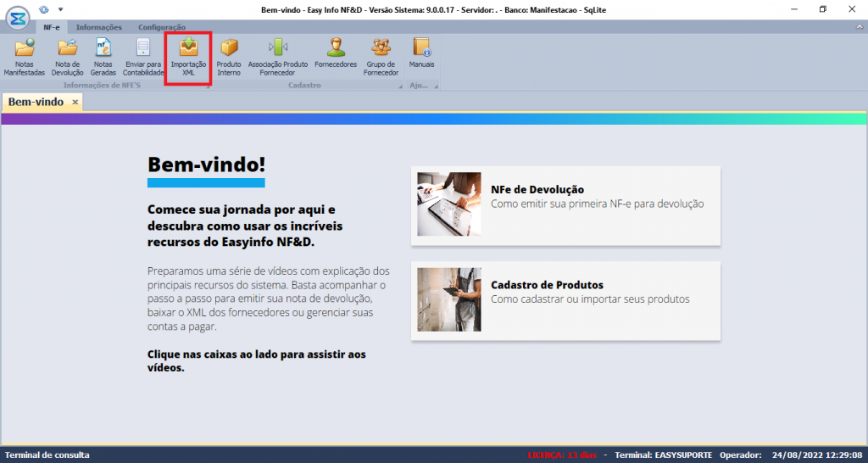The image size is (868, 463).
Task: Expand the Informações de NFE'S group launcher
Action: pyautogui.click(x=209, y=86)
